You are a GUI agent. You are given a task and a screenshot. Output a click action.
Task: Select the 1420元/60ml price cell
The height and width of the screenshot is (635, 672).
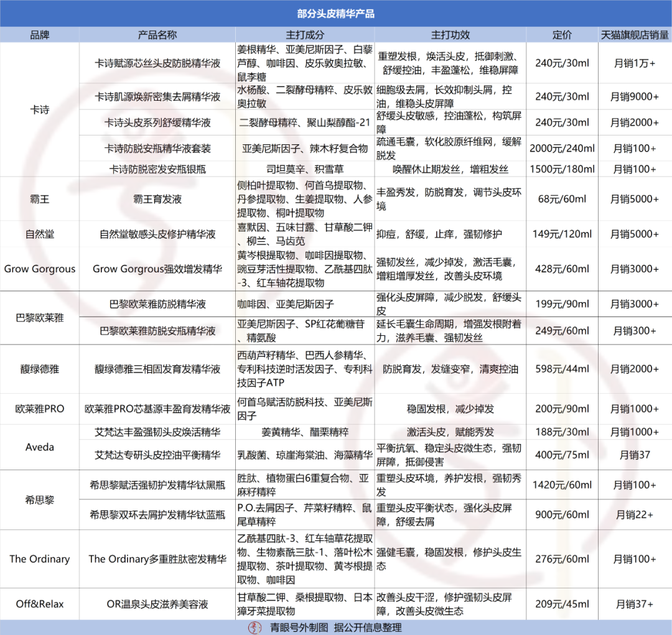[x=562, y=484]
